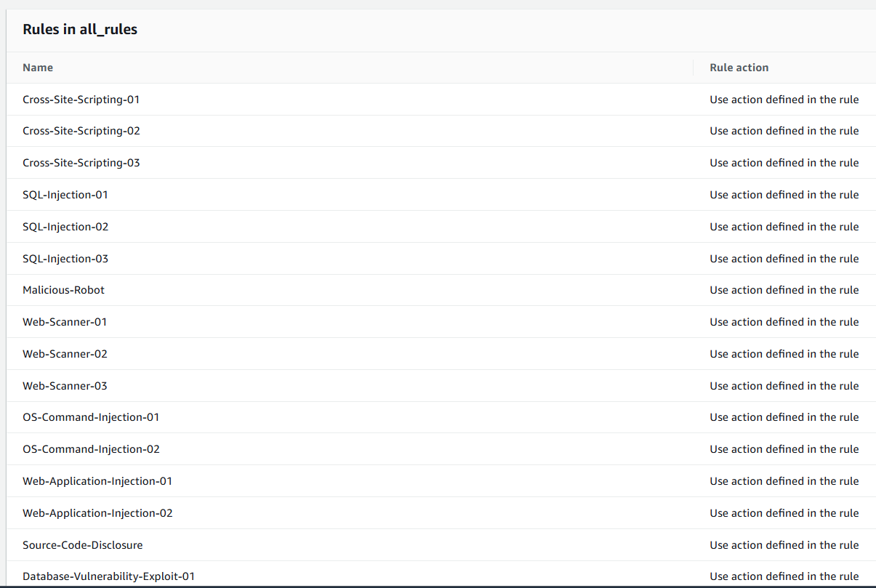Choose the SQL-Injection-03 rule entry
This screenshot has width=876, height=588.
65,259
